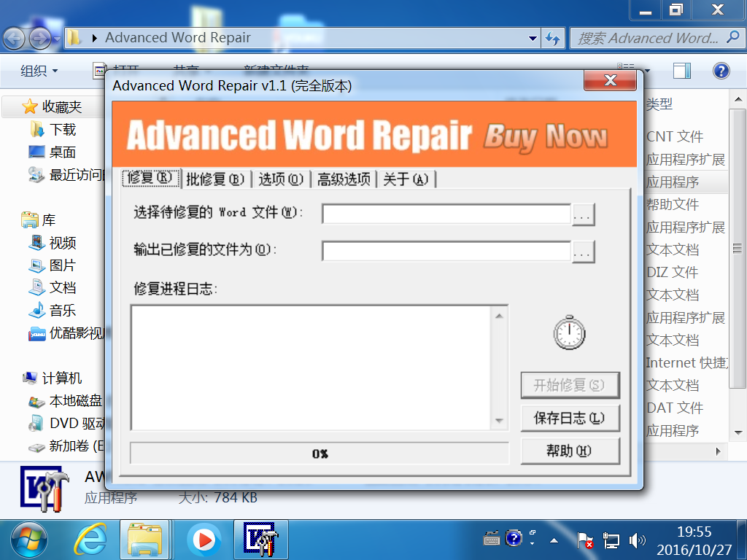Viewport: 747px width, 560px height.
Task: Click the DAT 文件 type cell
Action: tap(675, 408)
